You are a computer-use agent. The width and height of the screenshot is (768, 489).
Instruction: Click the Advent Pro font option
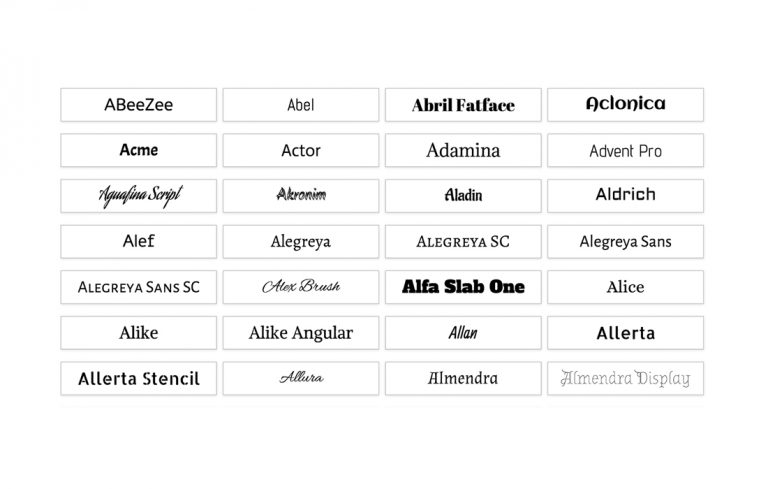(x=625, y=150)
